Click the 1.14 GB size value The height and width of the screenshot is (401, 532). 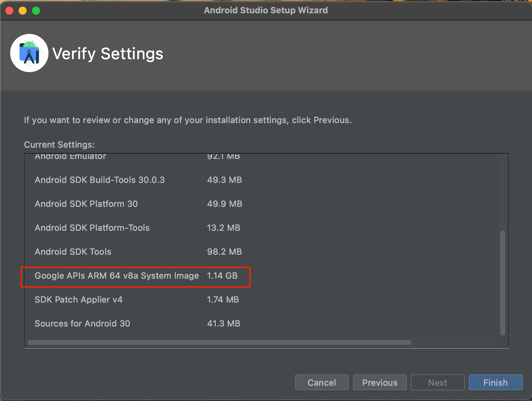pyautogui.click(x=222, y=276)
